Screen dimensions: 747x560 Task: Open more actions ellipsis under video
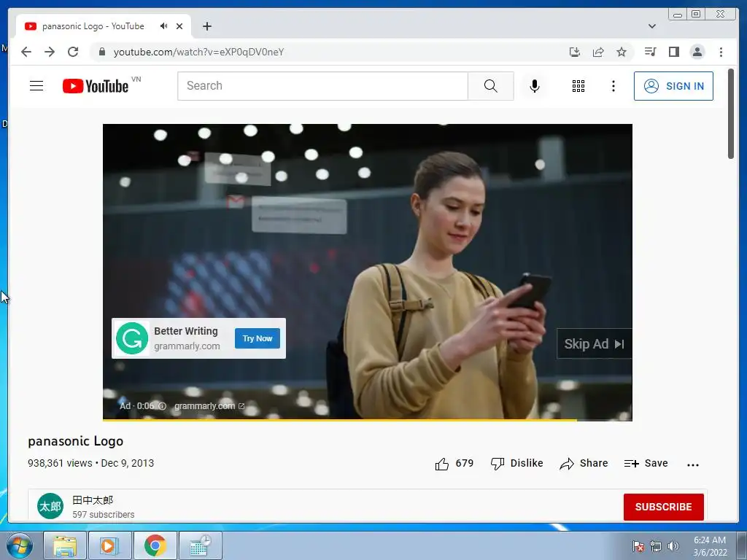tap(693, 464)
